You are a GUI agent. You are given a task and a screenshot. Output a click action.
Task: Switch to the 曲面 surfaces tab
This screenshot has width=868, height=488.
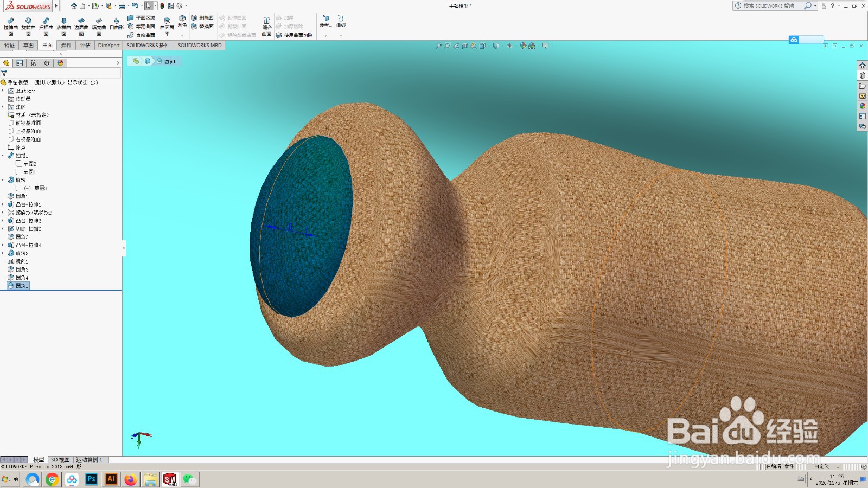pyautogui.click(x=48, y=46)
